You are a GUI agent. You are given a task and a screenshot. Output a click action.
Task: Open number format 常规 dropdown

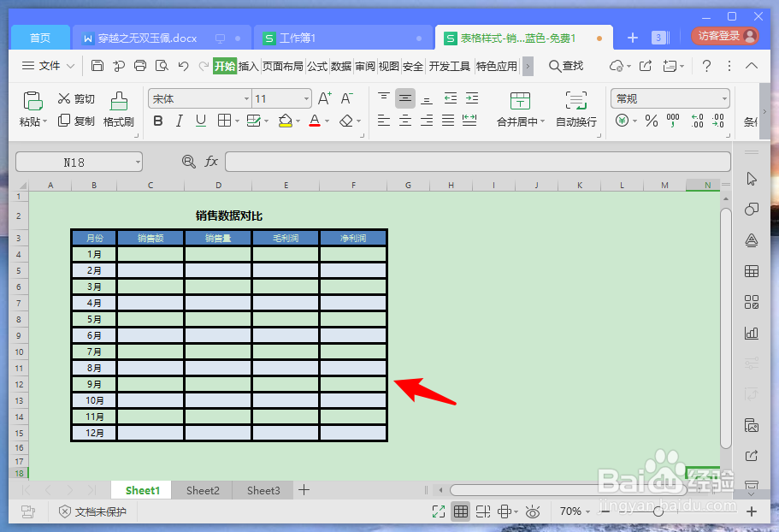(x=724, y=99)
